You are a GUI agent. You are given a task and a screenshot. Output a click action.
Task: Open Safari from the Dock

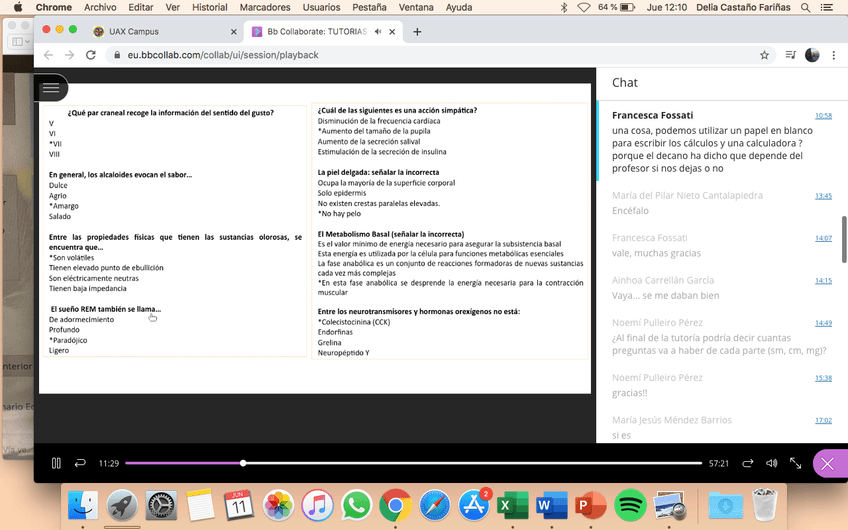pyautogui.click(x=434, y=506)
